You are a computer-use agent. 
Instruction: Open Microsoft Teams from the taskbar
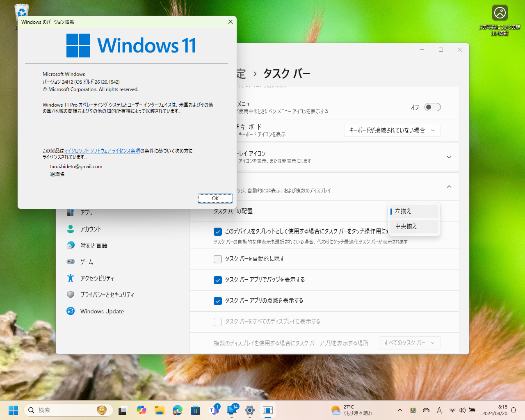[213, 410]
